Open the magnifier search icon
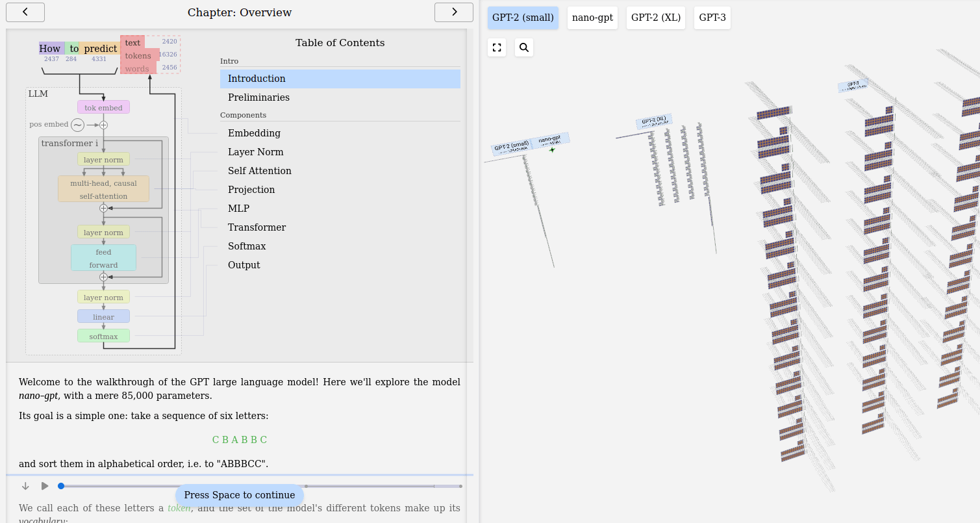The width and height of the screenshot is (980, 523). pyautogui.click(x=524, y=47)
